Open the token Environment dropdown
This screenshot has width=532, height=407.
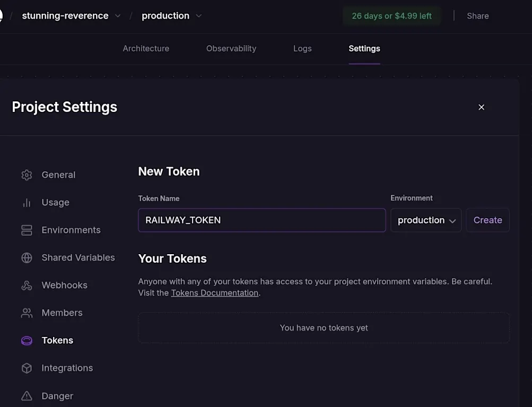pos(426,220)
